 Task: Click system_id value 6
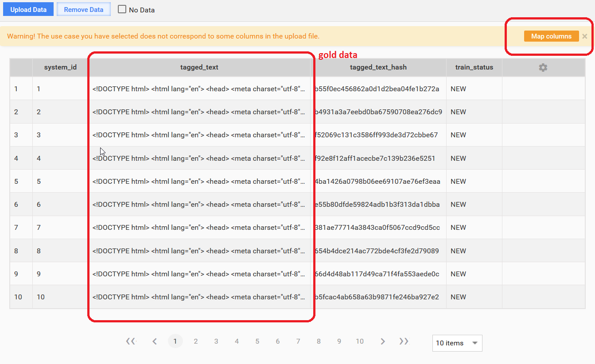(39, 204)
